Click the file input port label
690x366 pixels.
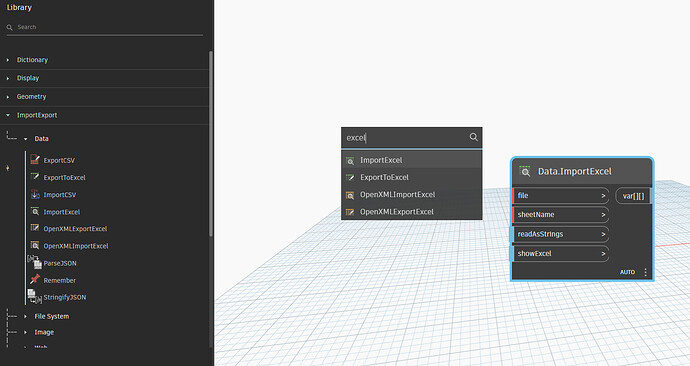(x=523, y=195)
